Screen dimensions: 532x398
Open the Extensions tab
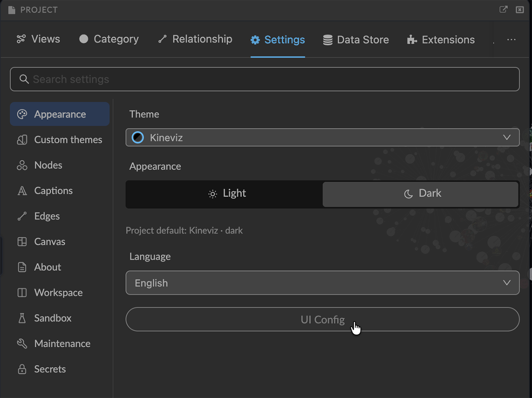[x=441, y=39]
